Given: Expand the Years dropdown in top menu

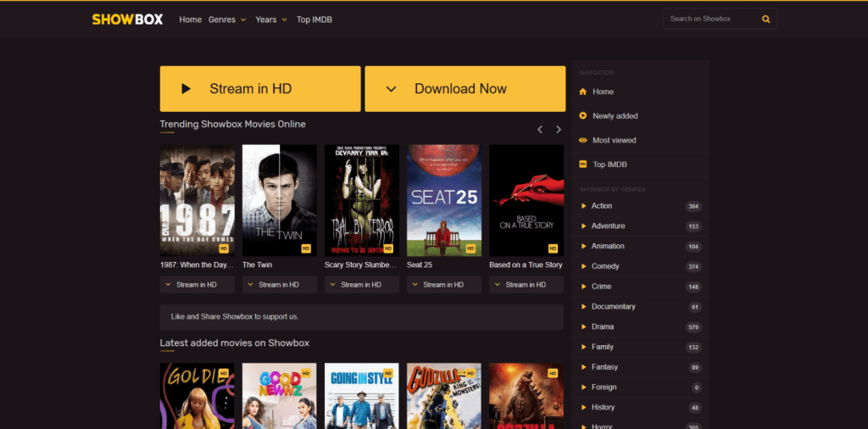Looking at the screenshot, I should coord(271,19).
